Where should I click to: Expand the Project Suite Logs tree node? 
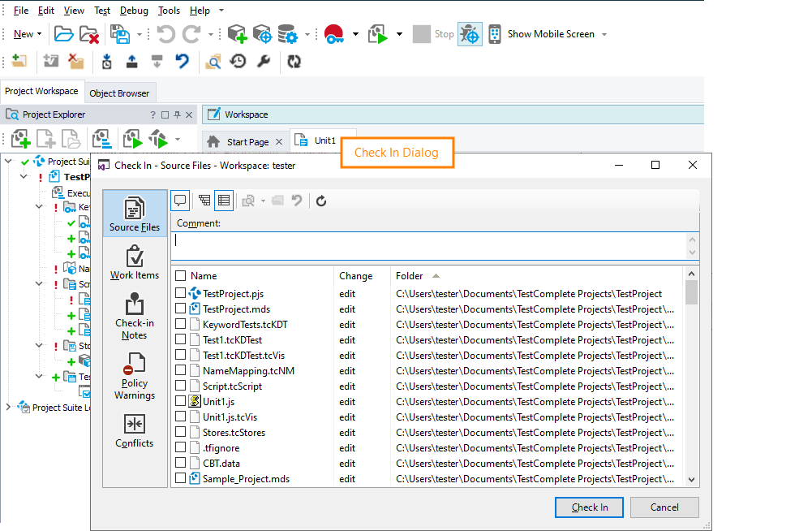(x=9, y=408)
